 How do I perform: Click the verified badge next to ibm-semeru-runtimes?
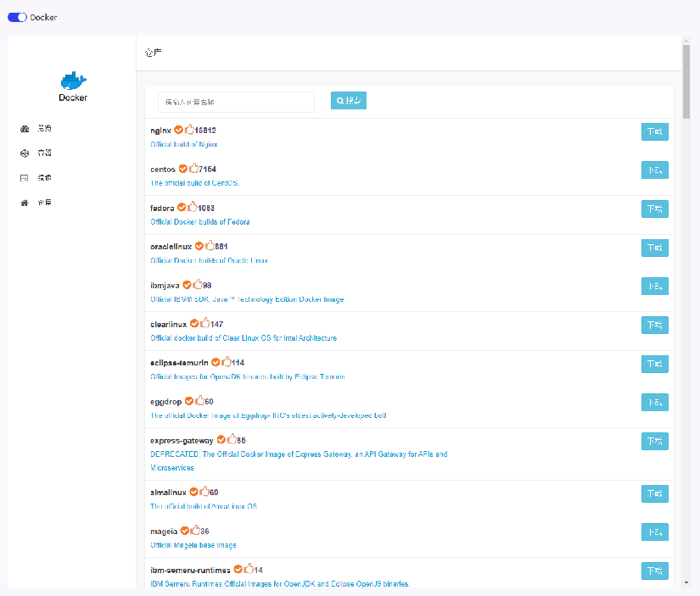pyautogui.click(x=238, y=569)
